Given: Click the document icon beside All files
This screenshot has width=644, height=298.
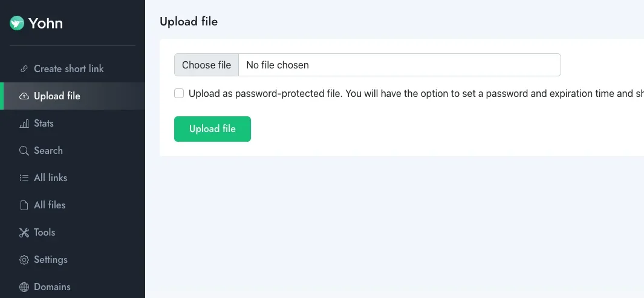Looking at the screenshot, I should point(24,205).
